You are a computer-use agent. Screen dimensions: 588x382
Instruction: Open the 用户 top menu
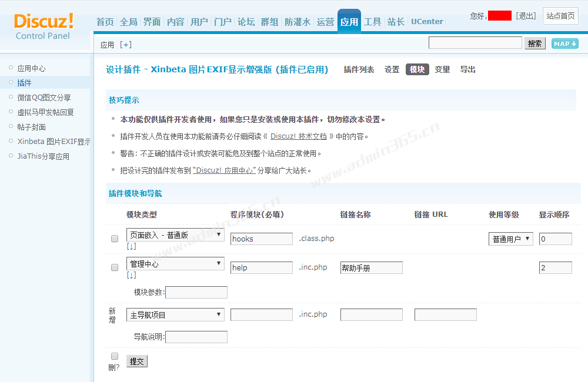tap(199, 22)
